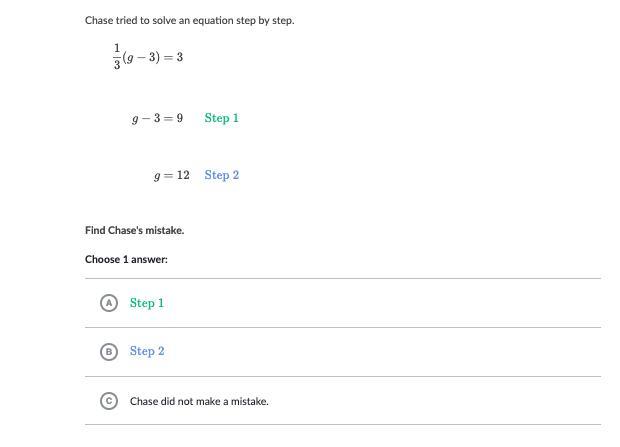The image size is (620, 447).
Task: Select the circled B radio button
Action: (110, 352)
